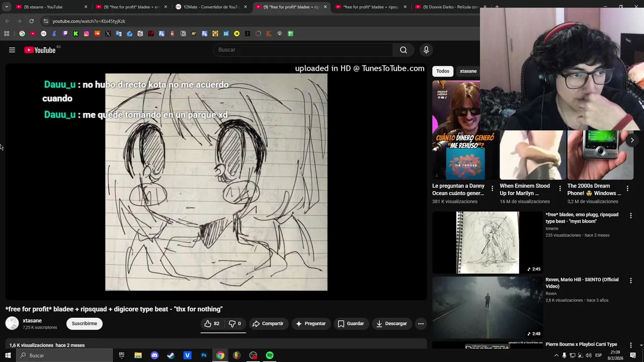Subscribe to xtasane via Suscribirme button

tap(85, 324)
